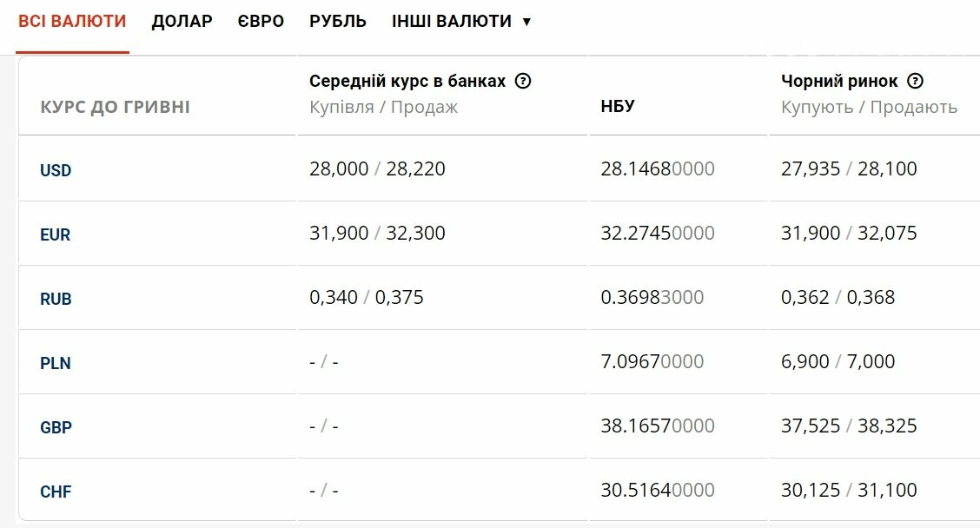Click the USD bank rate 28,000 / 28,220
Viewport: 980px width, 528px height.
click(x=377, y=168)
